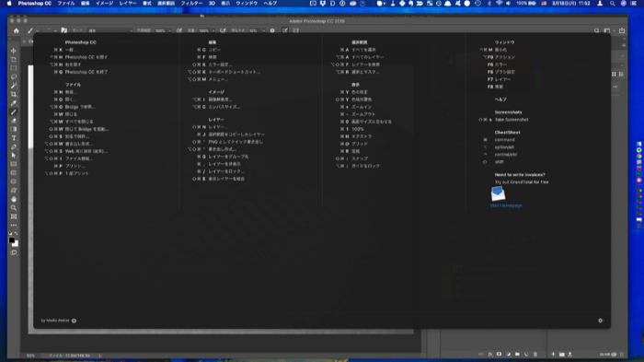Open the workspace switcher dropdown
644x362 pixels.
coord(609,30)
